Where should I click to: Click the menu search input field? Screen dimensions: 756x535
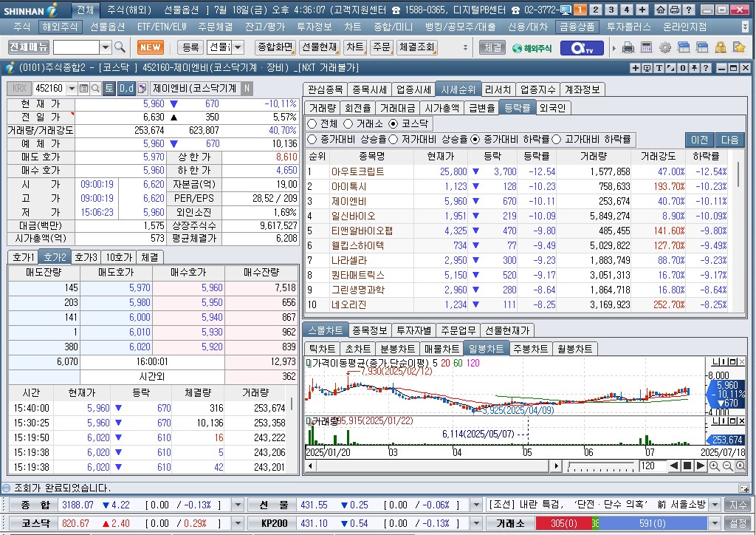(x=76, y=47)
